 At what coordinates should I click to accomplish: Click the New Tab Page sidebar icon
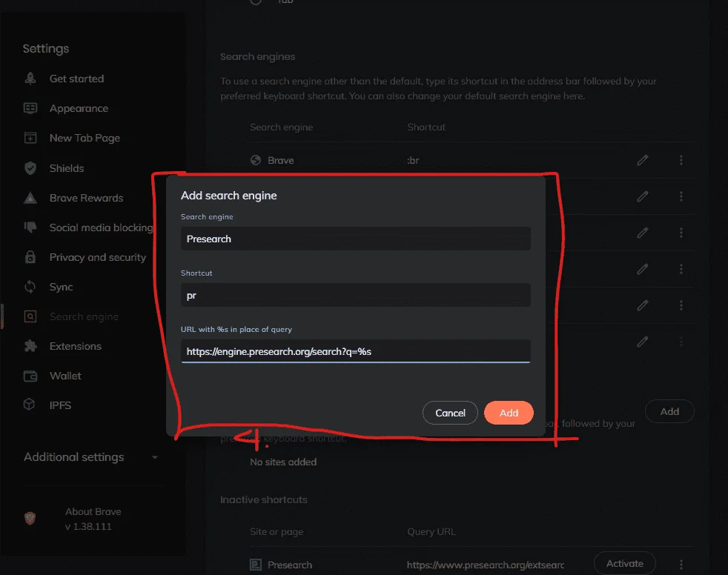30,138
